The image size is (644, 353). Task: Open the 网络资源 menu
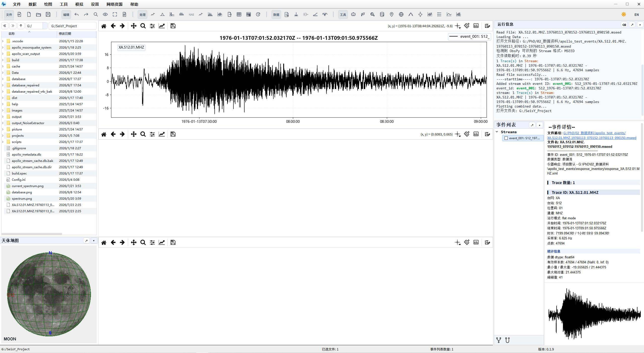coord(114,4)
